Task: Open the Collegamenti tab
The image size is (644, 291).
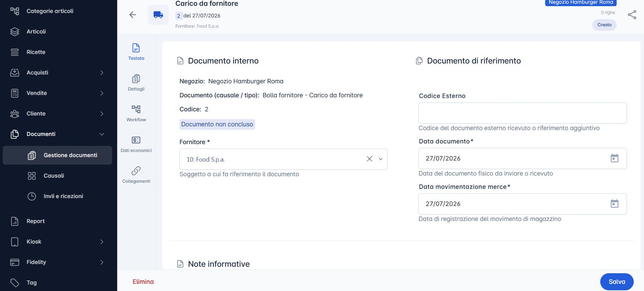Action: [136, 175]
